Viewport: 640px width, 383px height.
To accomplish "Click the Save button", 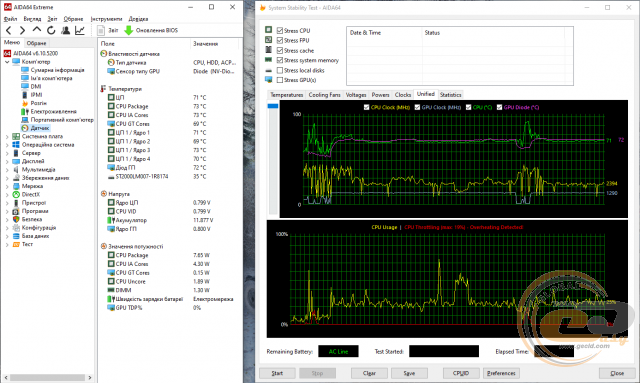I will pyautogui.click(x=409, y=373).
